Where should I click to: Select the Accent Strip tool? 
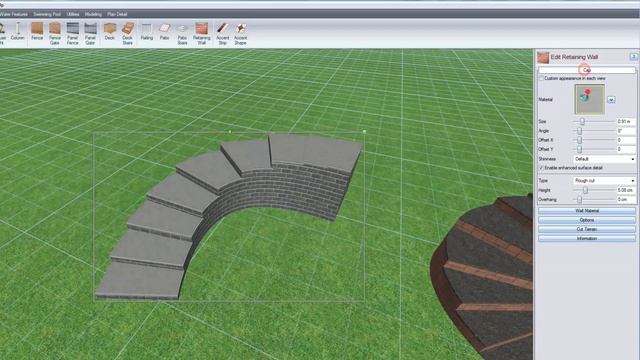pos(222,33)
